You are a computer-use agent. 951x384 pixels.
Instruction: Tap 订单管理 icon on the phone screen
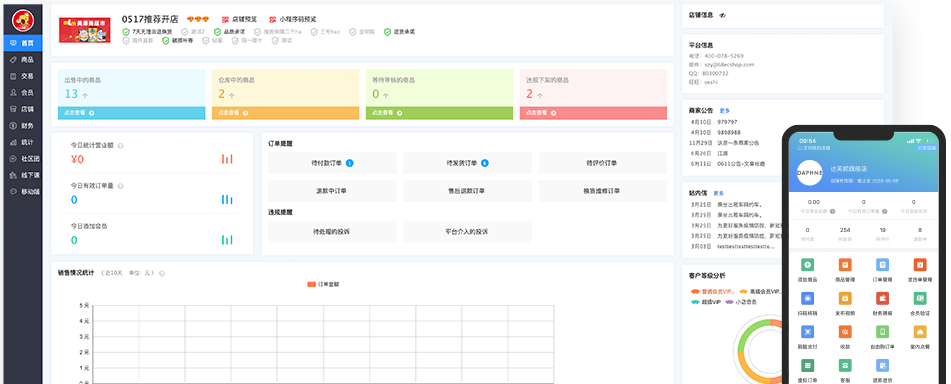[x=882, y=265]
